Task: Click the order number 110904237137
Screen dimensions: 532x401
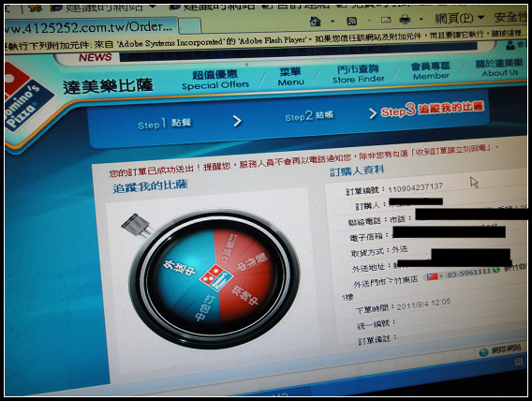Action: (415, 187)
